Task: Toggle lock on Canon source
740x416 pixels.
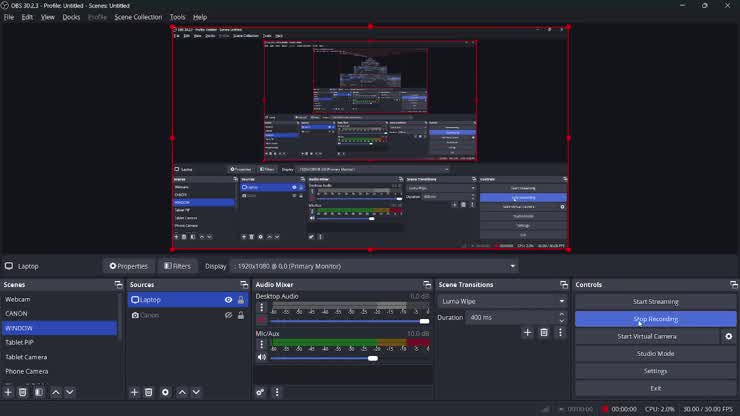Action: point(241,315)
